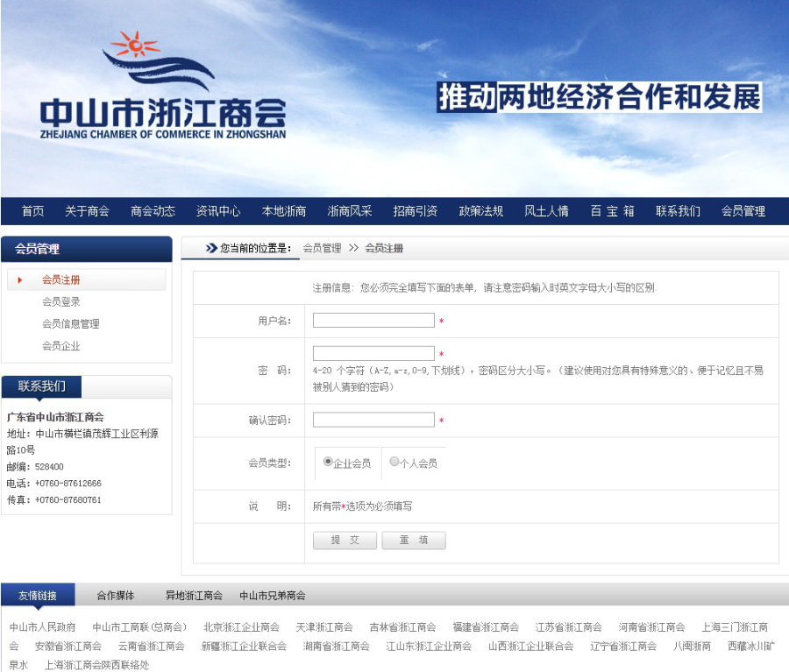The width and height of the screenshot is (789, 672).
Task: Open the 会员管理 navigation menu item
Action: coord(743,211)
